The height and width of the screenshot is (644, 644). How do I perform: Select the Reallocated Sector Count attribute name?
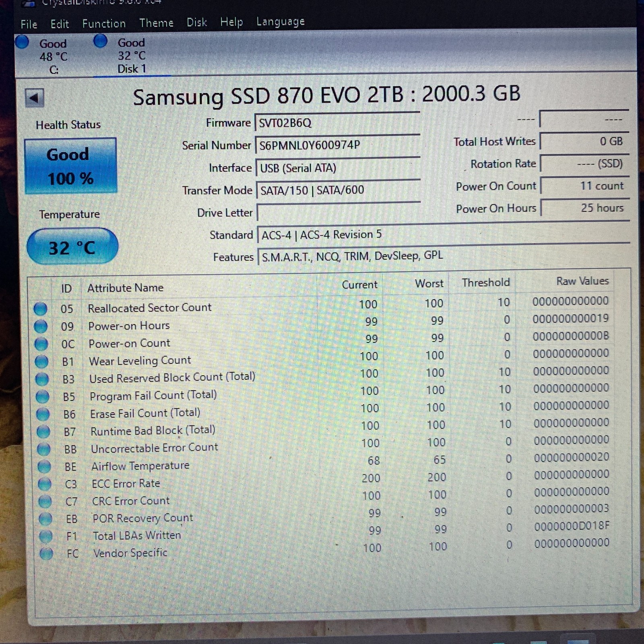click(149, 308)
